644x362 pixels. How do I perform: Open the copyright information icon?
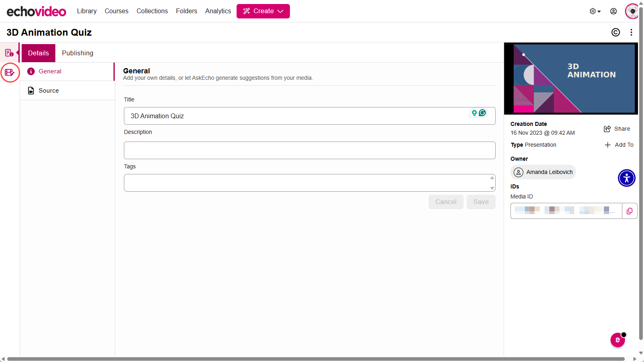[616, 32]
